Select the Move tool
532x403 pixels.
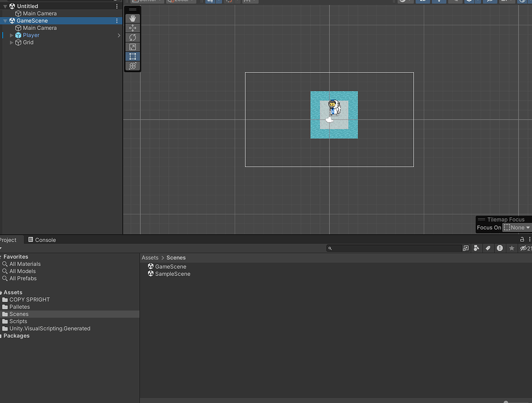coord(133,27)
